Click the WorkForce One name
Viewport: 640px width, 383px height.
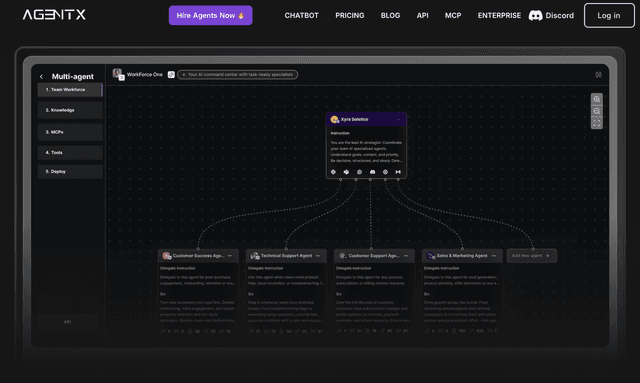[144, 75]
